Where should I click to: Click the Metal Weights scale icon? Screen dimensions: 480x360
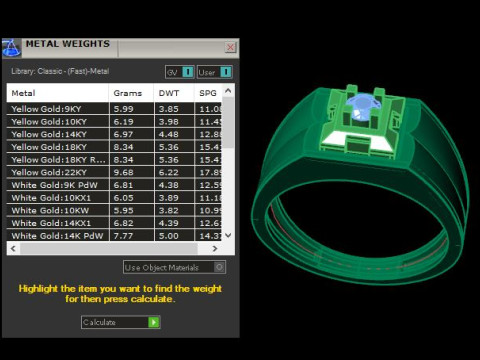12,48
